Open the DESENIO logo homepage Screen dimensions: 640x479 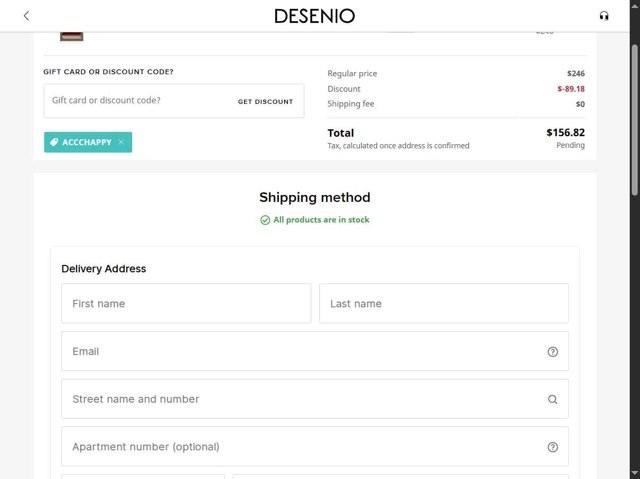315,16
